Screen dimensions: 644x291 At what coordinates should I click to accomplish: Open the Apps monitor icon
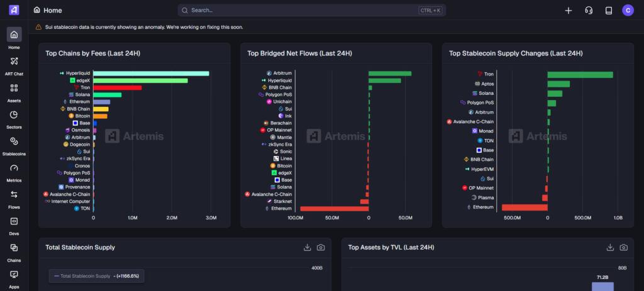pyautogui.click(x=14, y=274)
